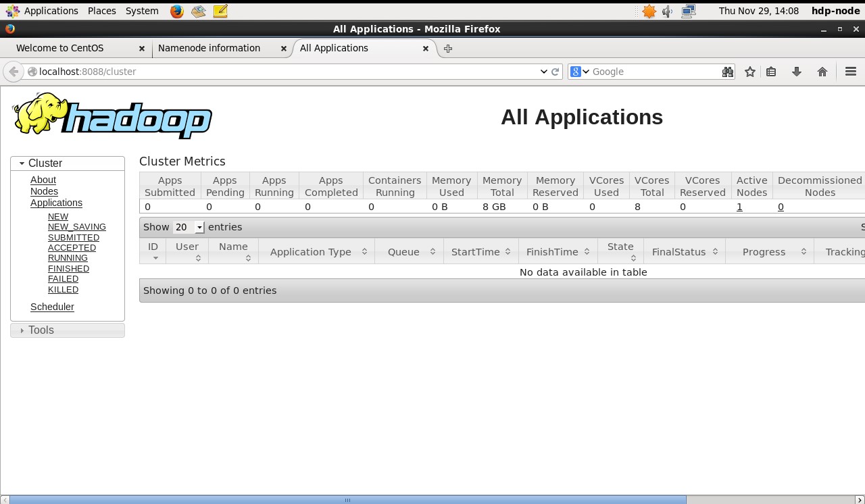865x504 pixels.
Task: Sort table by Queue column
Action: (x=409, y=251)
